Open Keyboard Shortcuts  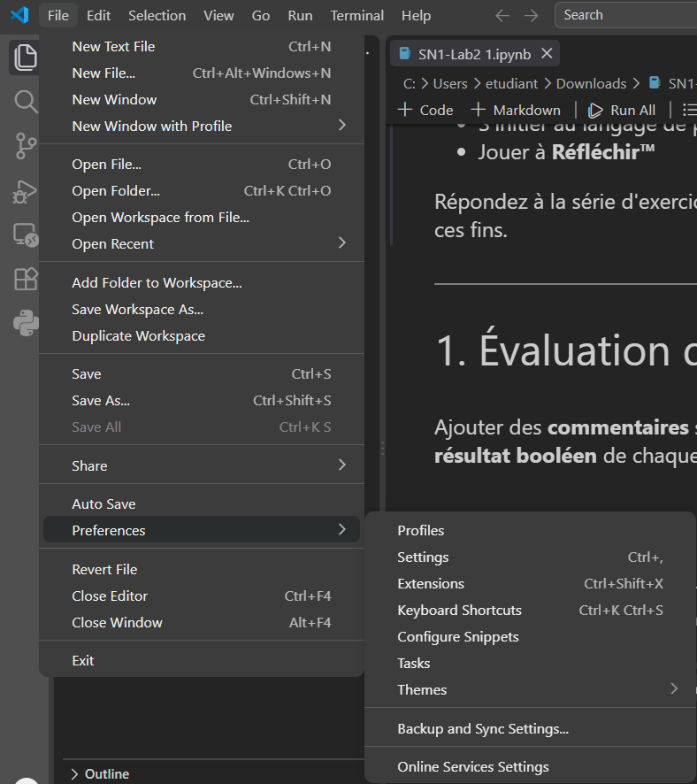coord(530,610)
